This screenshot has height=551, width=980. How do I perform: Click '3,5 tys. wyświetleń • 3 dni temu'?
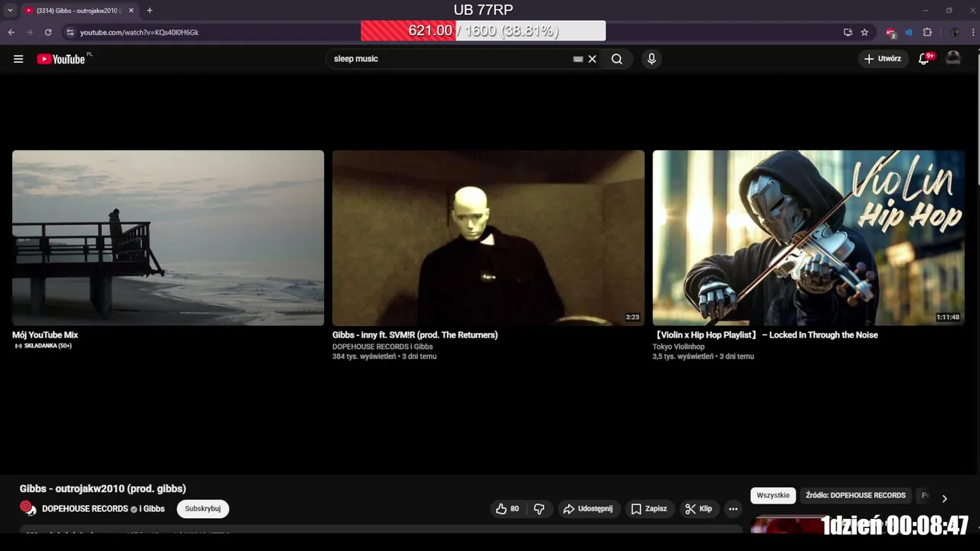click(x=703, y=357)
